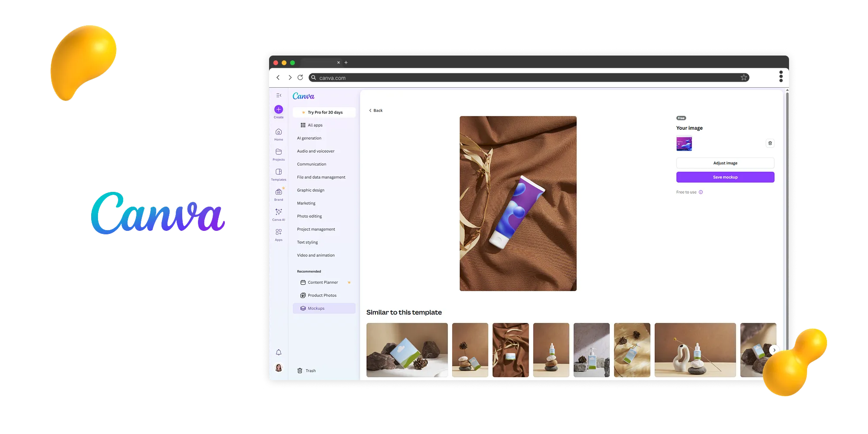
Task: Expand All apps from the apps menu
Action: pos(311,125)
